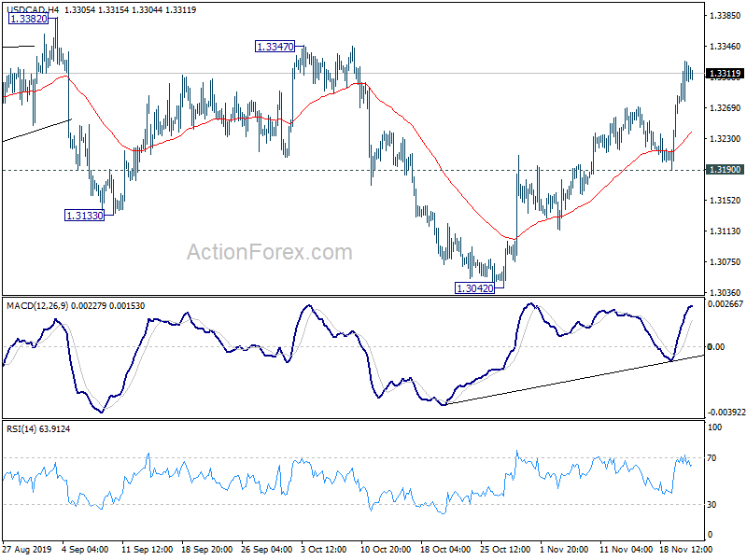Click the 1.30360 price axis value
747x560 pixels.
click(x=725, y=292)
